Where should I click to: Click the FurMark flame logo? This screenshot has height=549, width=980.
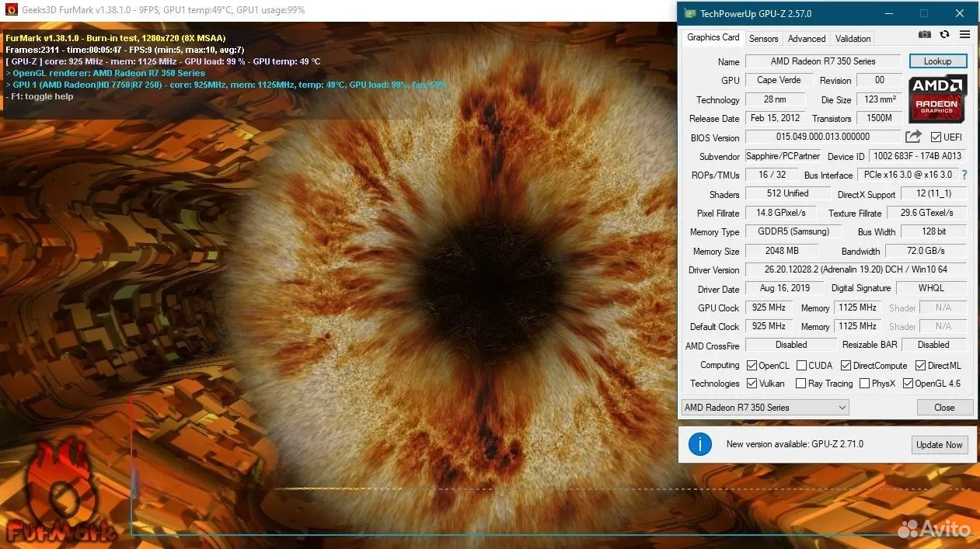61,491
